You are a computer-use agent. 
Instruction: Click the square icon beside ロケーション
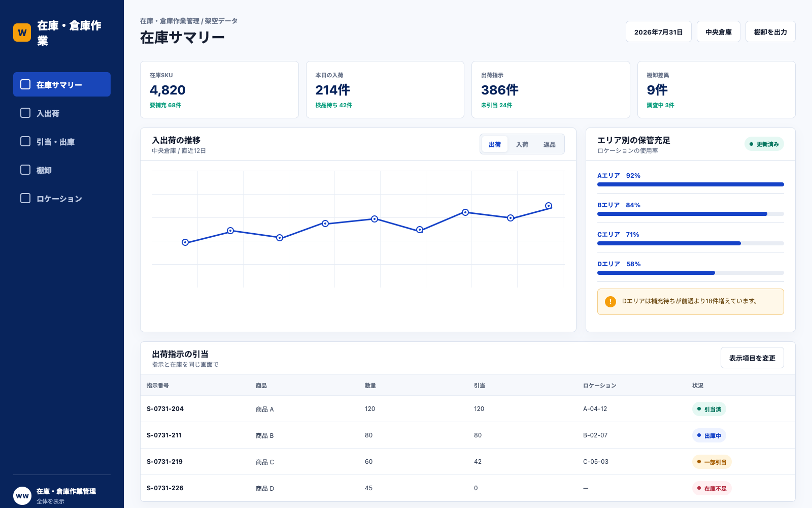(x=25, y=198)
